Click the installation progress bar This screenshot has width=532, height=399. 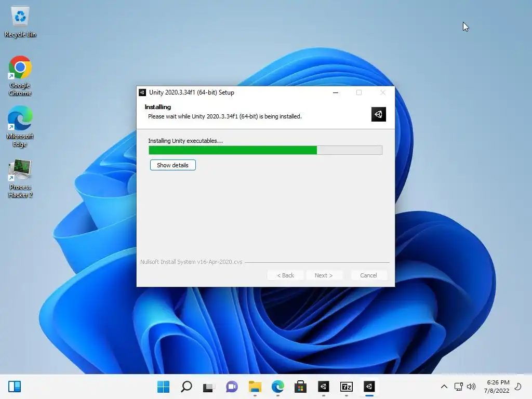[x=265, y=150]
